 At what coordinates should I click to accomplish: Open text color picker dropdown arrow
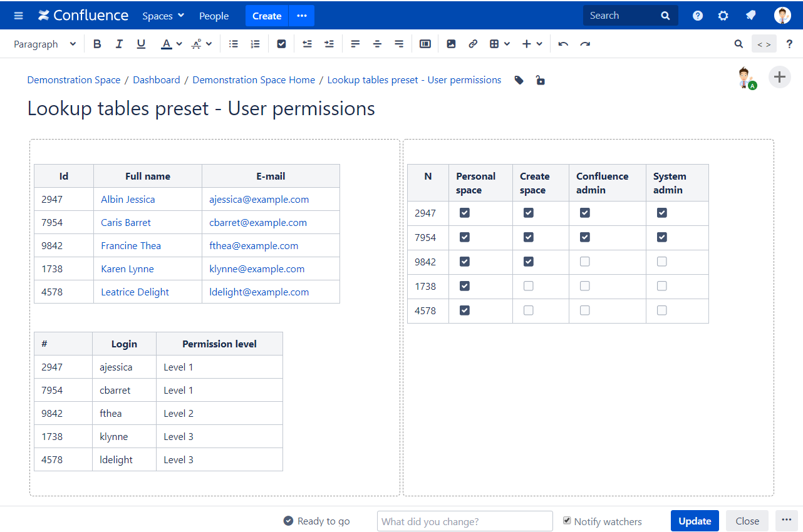pyautogui.click(x=179, y=44)
